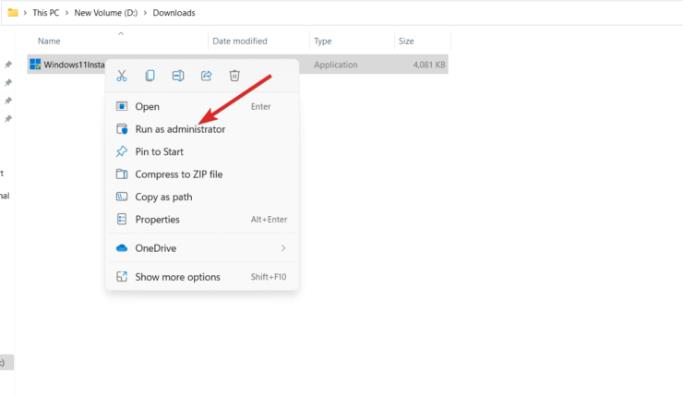
Task: Click the Share icon in context menu
Action: (x=206, y=76)
